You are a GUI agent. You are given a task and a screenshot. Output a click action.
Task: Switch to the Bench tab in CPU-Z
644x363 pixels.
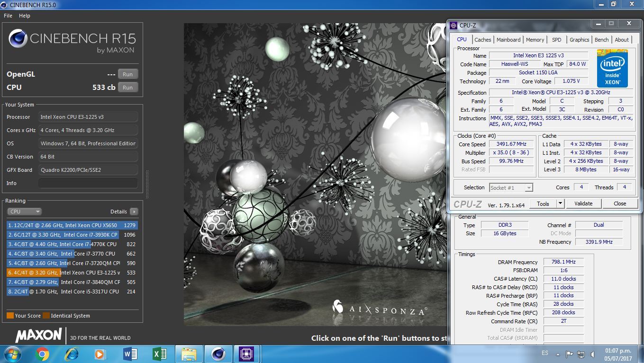point(602,40)
